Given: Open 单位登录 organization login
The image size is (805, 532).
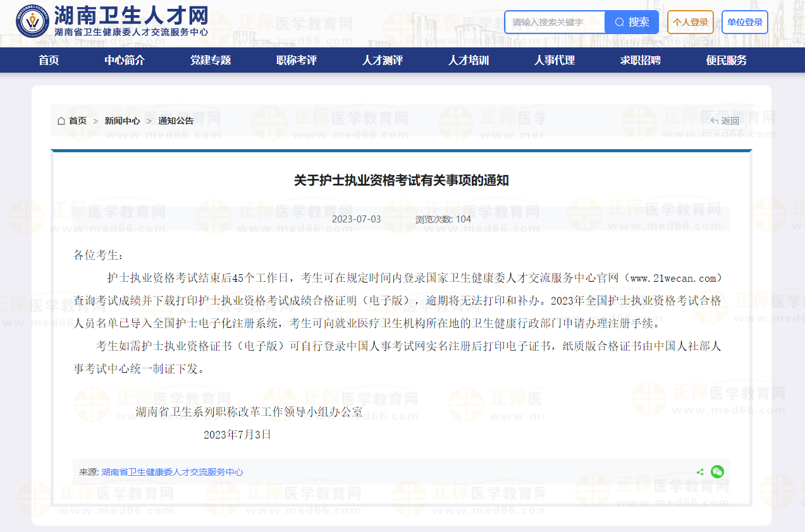Looking at the screenshot, I should [744, 22].
